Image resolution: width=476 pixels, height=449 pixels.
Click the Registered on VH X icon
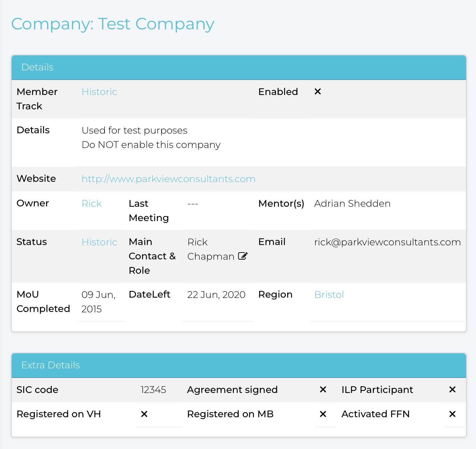[144, 414]
